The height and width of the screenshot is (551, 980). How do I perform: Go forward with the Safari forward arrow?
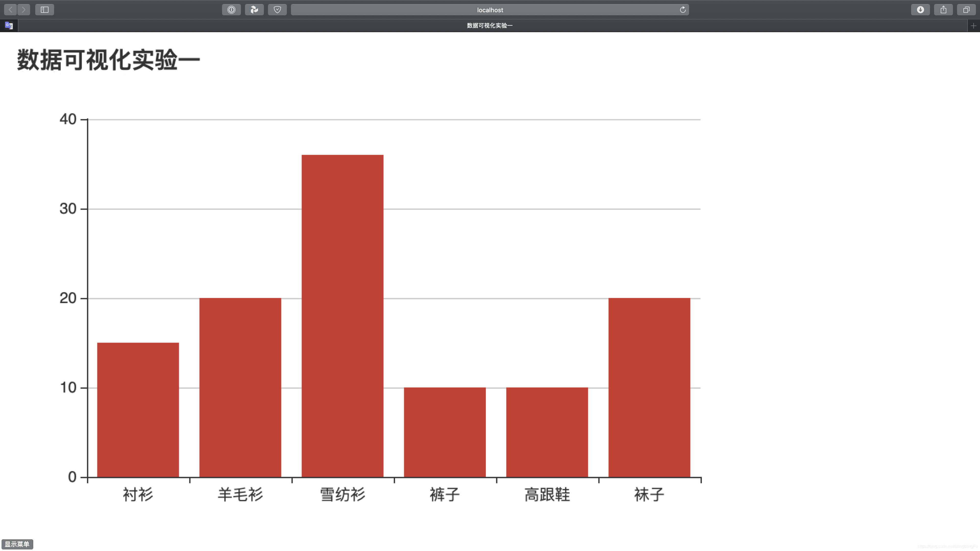(23, 9)
